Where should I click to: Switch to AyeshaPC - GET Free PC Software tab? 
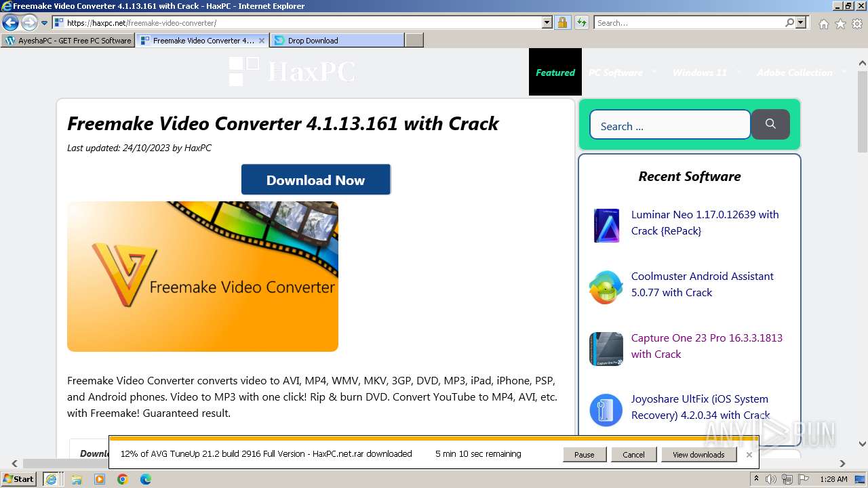(x=68, y=41)
